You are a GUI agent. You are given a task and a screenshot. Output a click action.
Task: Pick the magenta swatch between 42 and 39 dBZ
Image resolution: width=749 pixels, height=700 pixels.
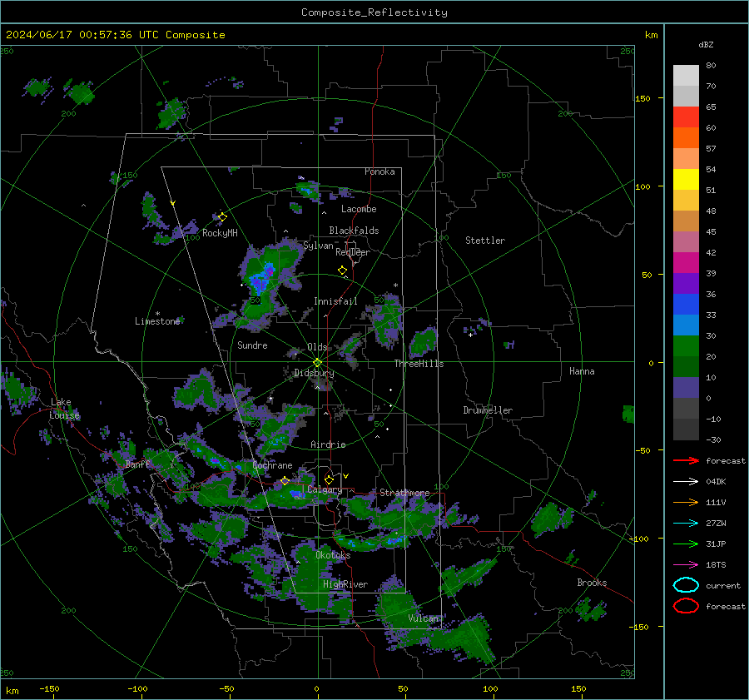686,263
